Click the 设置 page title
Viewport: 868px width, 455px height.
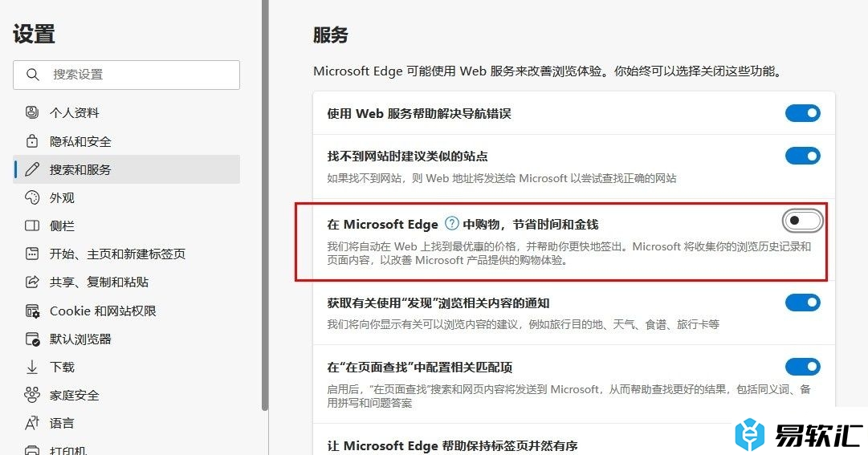[x=34, y=34]
